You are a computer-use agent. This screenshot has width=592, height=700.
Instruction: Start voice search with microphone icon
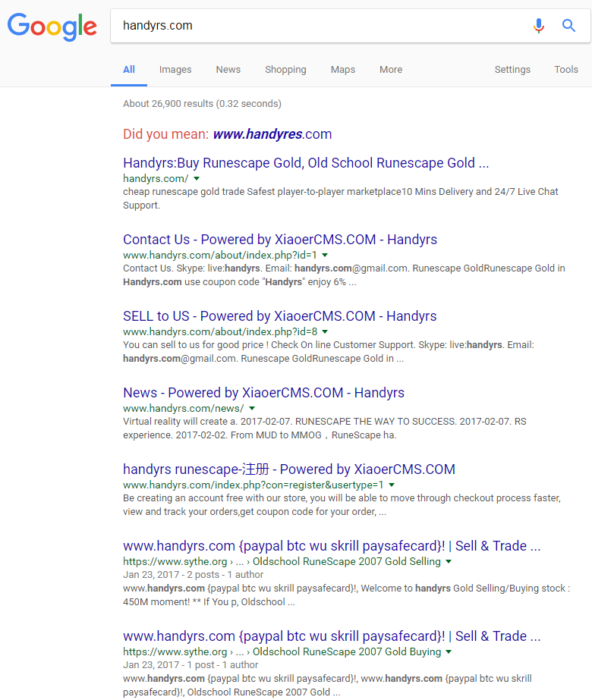539,26
